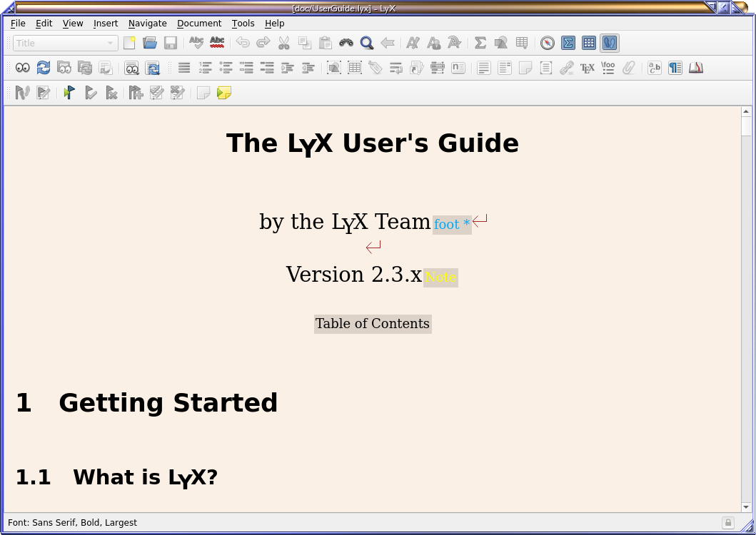Viewport: 756px width, 535px height.
Task: Insert a footnote icon
Action: pyautogui.click(x=483, y=68)
